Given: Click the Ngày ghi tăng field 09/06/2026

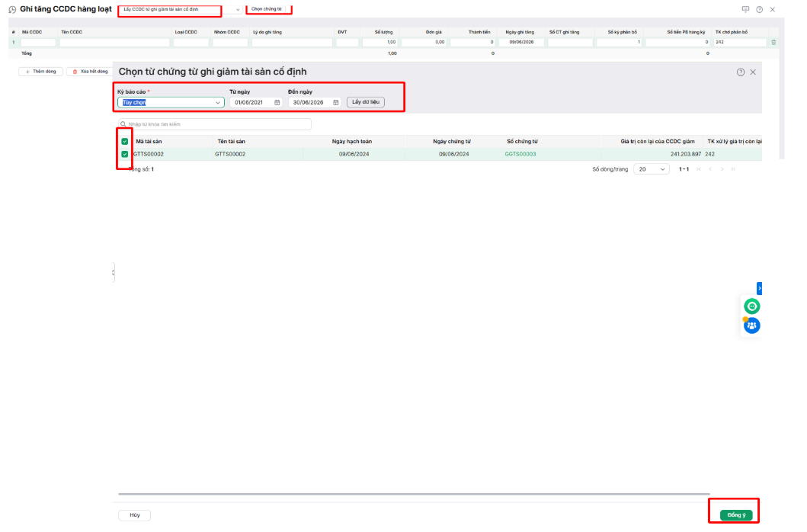Looking at the screenshot, I should [x=521, y=42].
